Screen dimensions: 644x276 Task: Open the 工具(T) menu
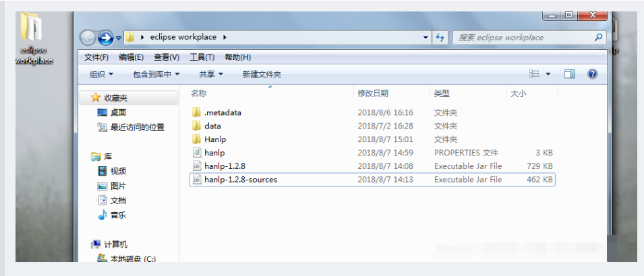(x=202, y=57)
